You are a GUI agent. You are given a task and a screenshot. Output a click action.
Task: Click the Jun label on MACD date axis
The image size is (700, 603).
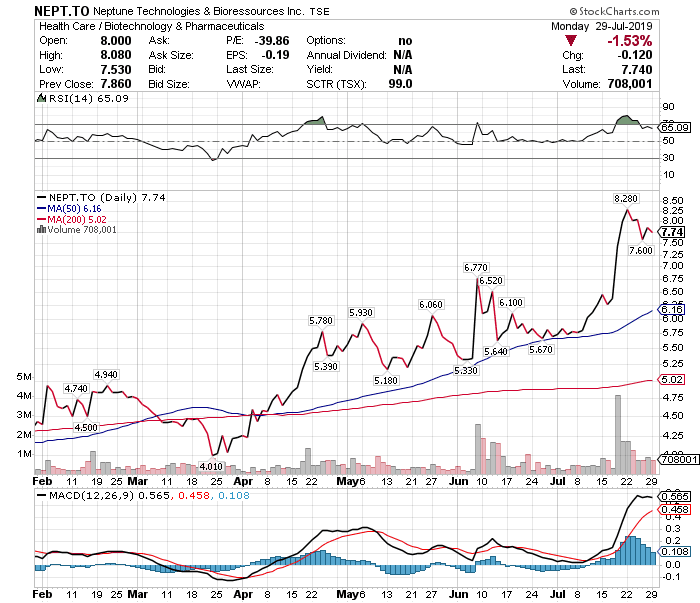(x=458, y=594)
